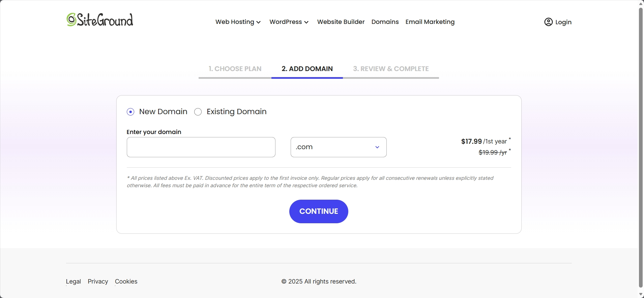This screenshot has width=644, height=298.
Task: Open the Cookies footer link
Action: 126,282
